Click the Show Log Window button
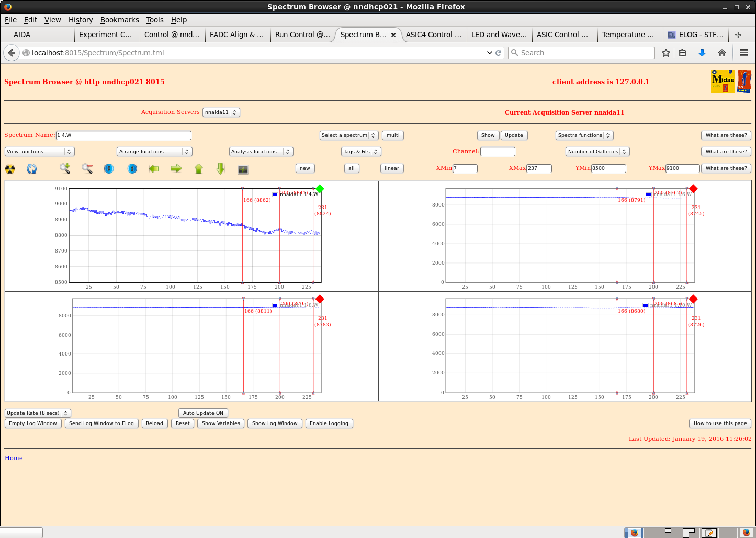The image size is (756, 538). pyautogui.click(x=275, y=423)
